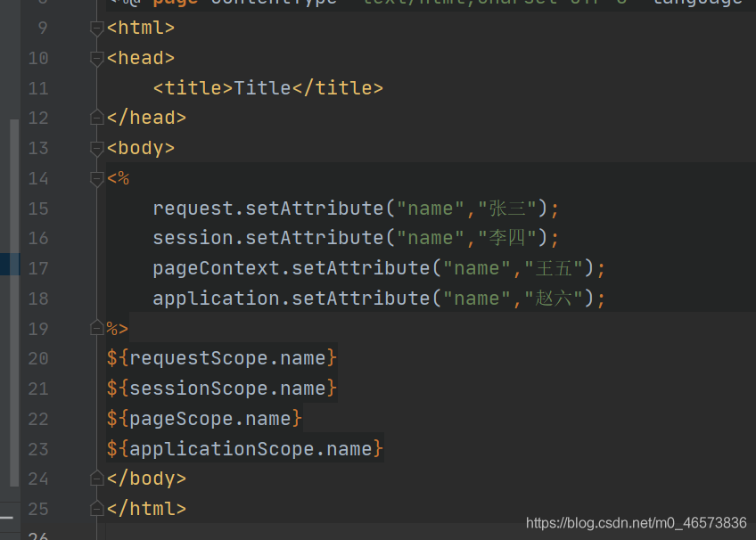Image resolution: width=756 pixels, height=540 pixels.
Task: Toggle fold marker at %> line 19
Action: click(x=97, y=328)
